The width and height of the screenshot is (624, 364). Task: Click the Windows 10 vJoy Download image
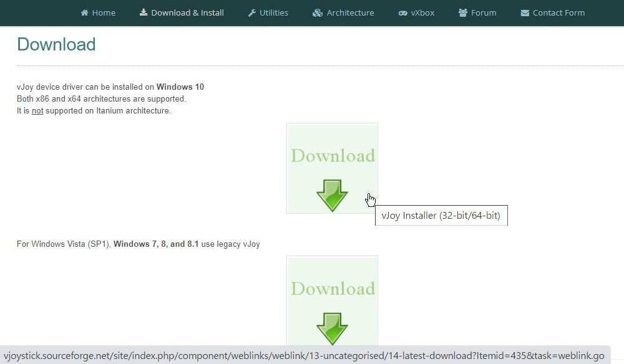pyautogui.click(x=333, y=168)
